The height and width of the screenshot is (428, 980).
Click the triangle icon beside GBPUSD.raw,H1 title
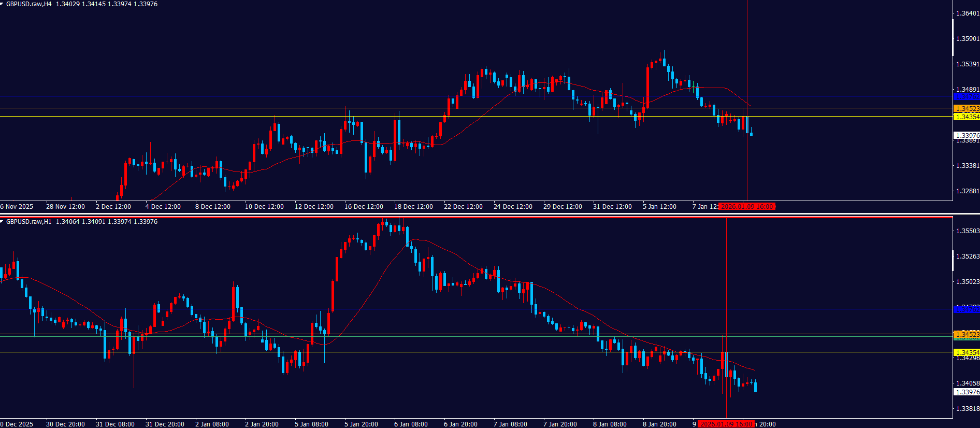pos(2,222)
